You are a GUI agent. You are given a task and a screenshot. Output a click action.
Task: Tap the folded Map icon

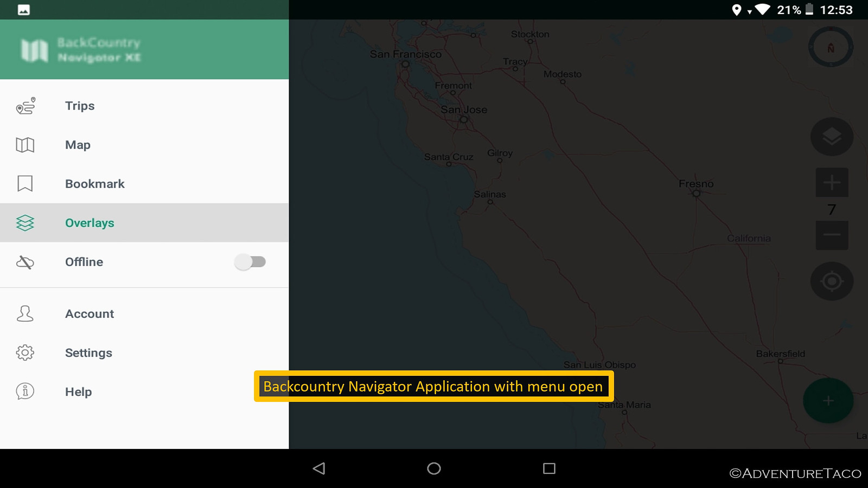(x=25, y=145)
